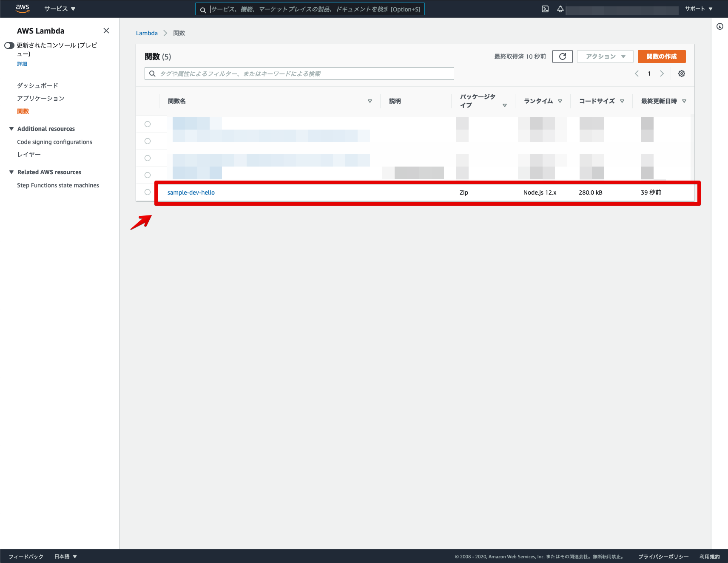Screen dimensions: 728x563
Task: Click the 280.0 kB code size cell
Action: (x=590, y=192)
